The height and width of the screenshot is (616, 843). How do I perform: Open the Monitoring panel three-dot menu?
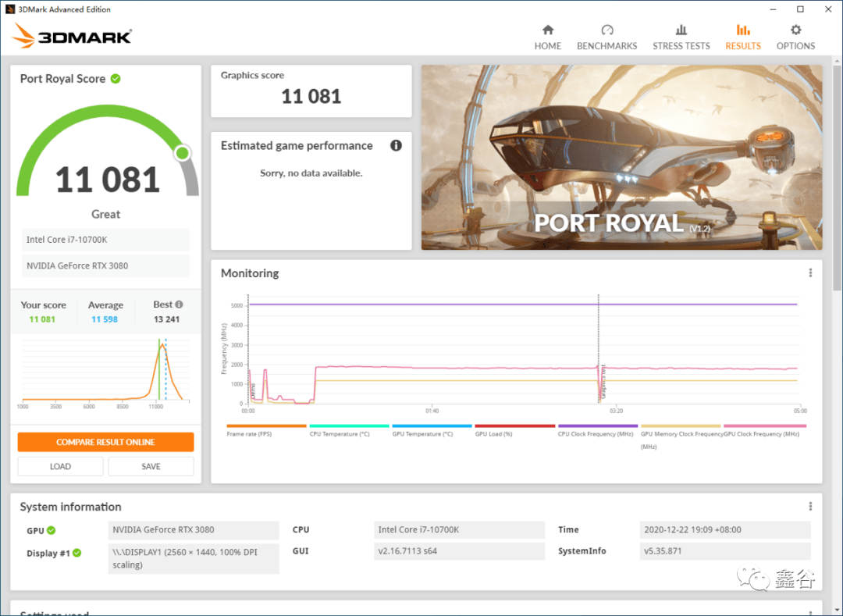[810, 273]
